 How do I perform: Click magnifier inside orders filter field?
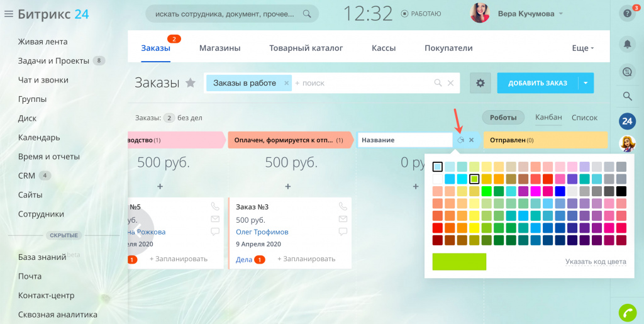pos(438,83)
